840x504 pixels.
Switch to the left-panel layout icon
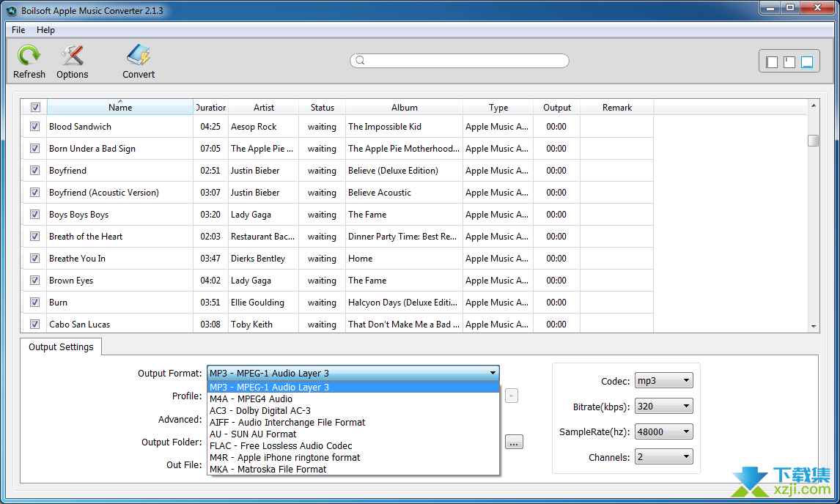[x=771, y=62]
